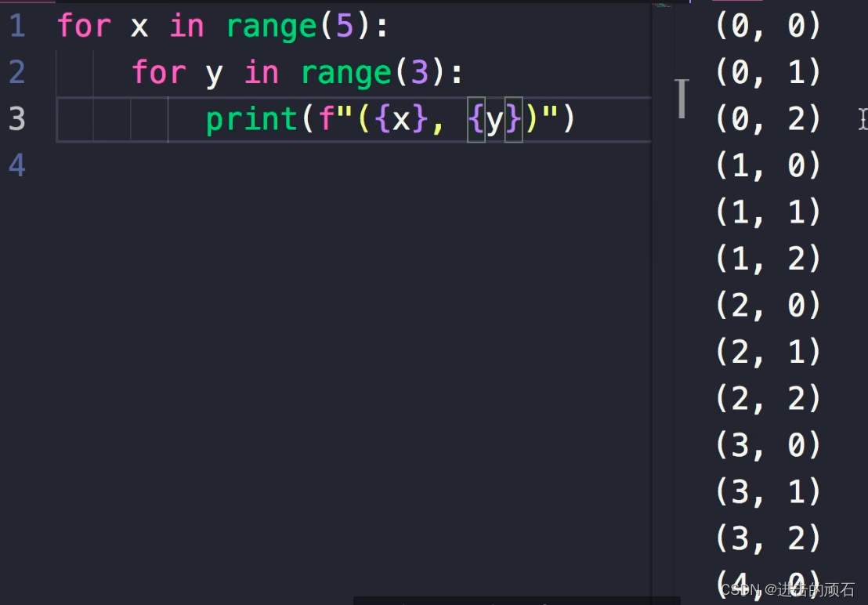This screenshot has width=868, height=605.
Task: Click the for keyword on line 1
Action: (83, 25)
